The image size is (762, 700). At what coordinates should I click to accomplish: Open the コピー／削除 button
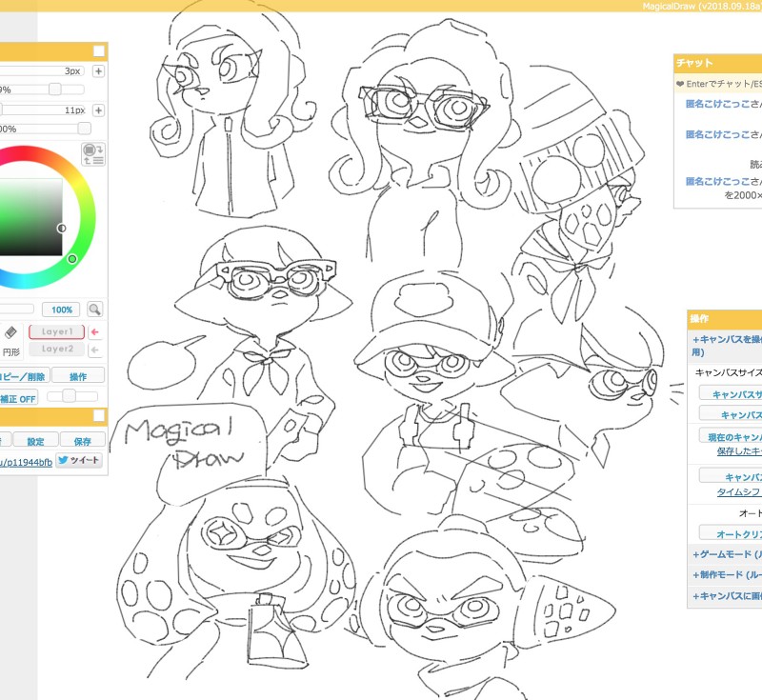[x=23, y=376]
